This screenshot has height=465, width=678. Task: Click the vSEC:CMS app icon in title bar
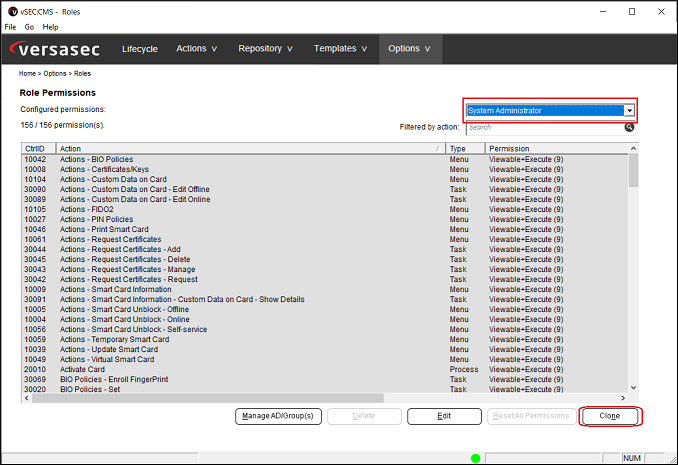[13, 12]
